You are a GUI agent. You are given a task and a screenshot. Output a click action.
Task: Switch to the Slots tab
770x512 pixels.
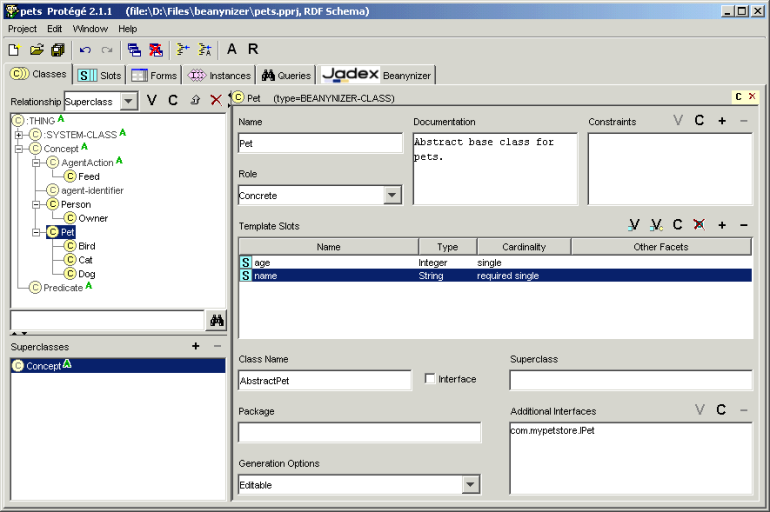pyautogui.click(x=100, y=76)
